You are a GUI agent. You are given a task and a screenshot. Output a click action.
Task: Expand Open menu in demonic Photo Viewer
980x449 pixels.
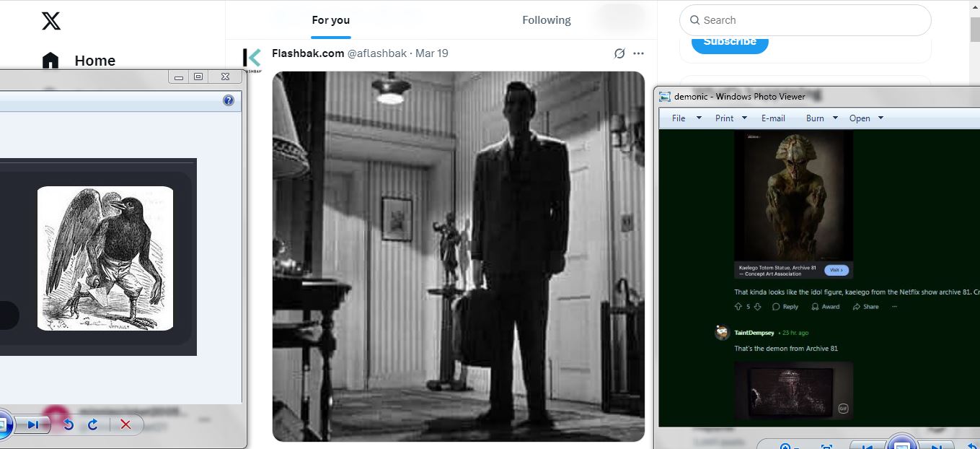[x=866, y=118]
